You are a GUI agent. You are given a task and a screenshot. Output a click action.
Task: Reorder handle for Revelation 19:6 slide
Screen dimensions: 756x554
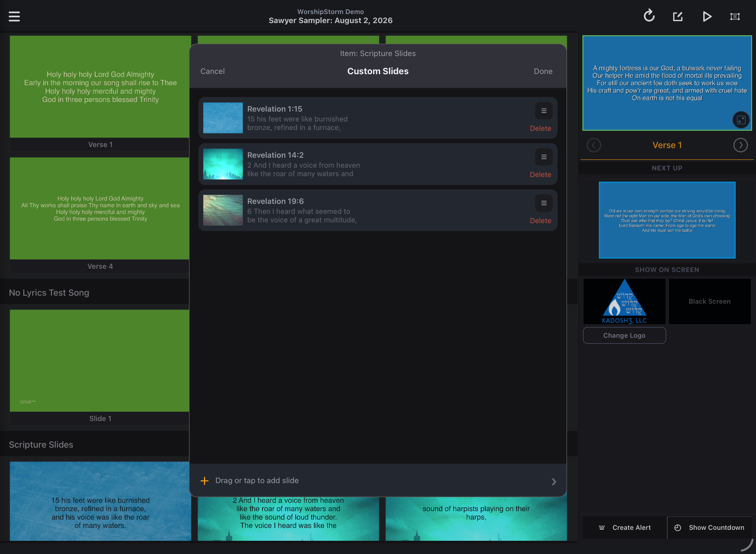[x=544, y=203]
